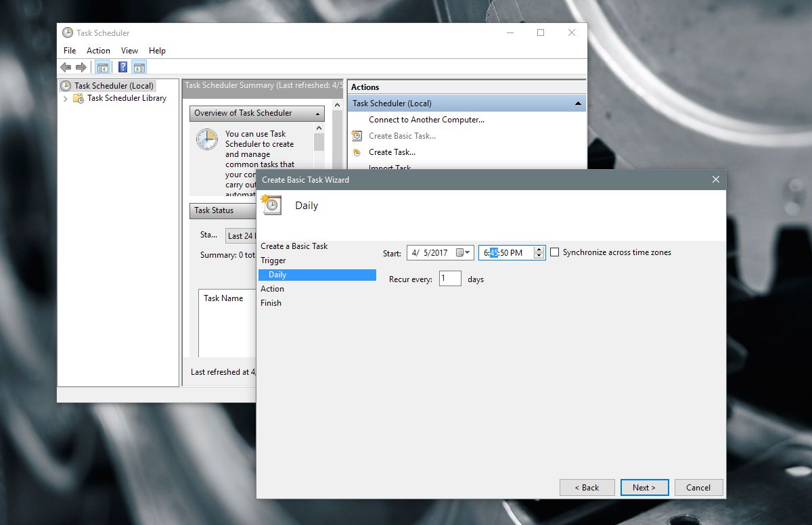Click the Create Basic Task icon in Actions
This screenshot has height=525, width=812.
click(357, 136)
